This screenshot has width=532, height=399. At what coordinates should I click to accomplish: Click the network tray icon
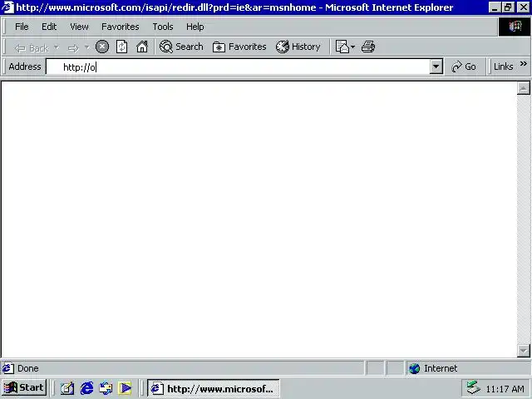473,388
